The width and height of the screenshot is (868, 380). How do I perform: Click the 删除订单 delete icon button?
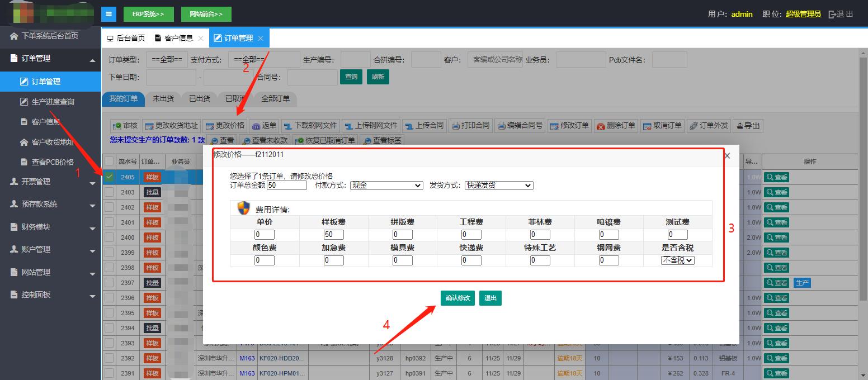point(615,126)
